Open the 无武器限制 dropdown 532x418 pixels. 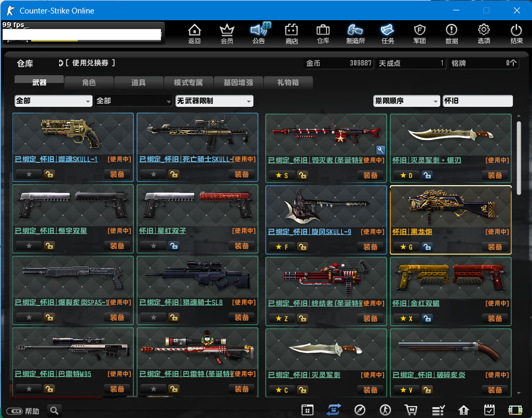coord(214,101)
